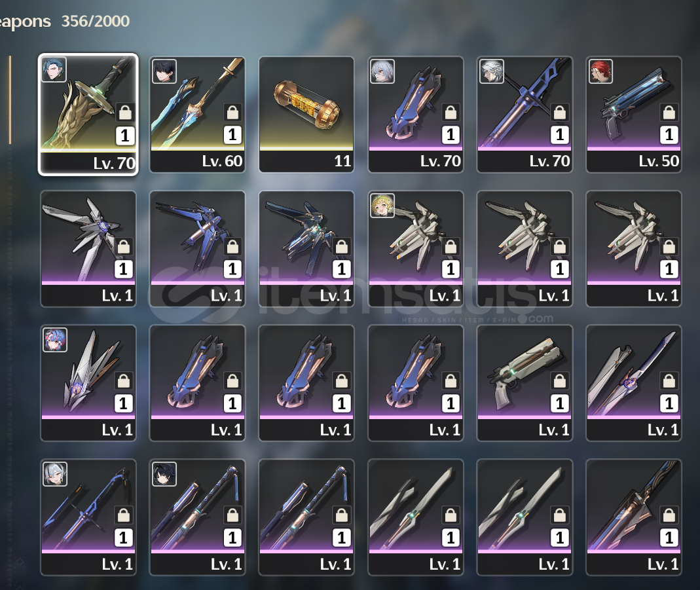Click blonde character portrait on white rectifier
700x590 pixels.
tap(382, 206)
